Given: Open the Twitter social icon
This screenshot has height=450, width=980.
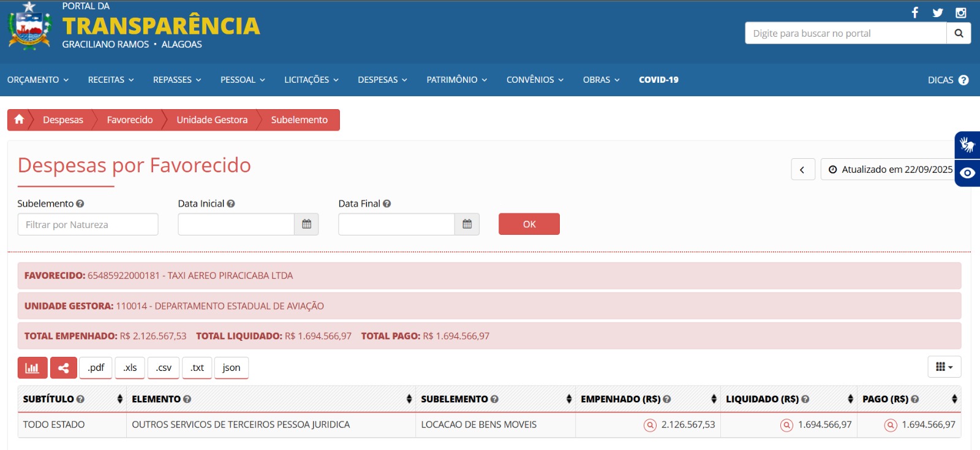Looking at the screenshot, I should (938, 12).
